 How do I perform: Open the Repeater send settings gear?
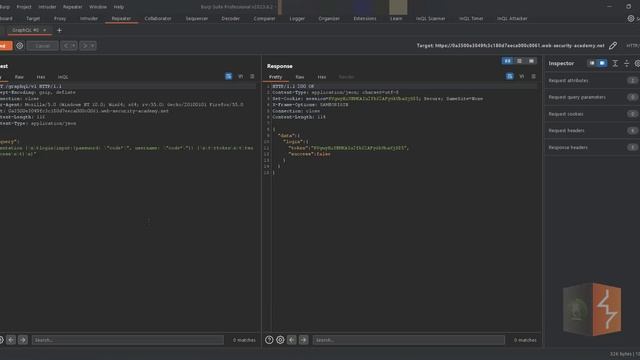point(20,46)
